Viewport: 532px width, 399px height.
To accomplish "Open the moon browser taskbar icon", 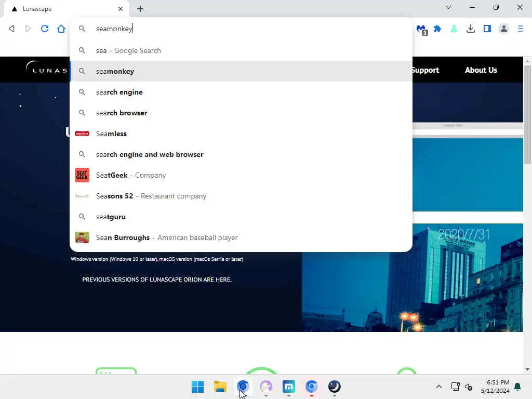I will click(x=334, y=387).
